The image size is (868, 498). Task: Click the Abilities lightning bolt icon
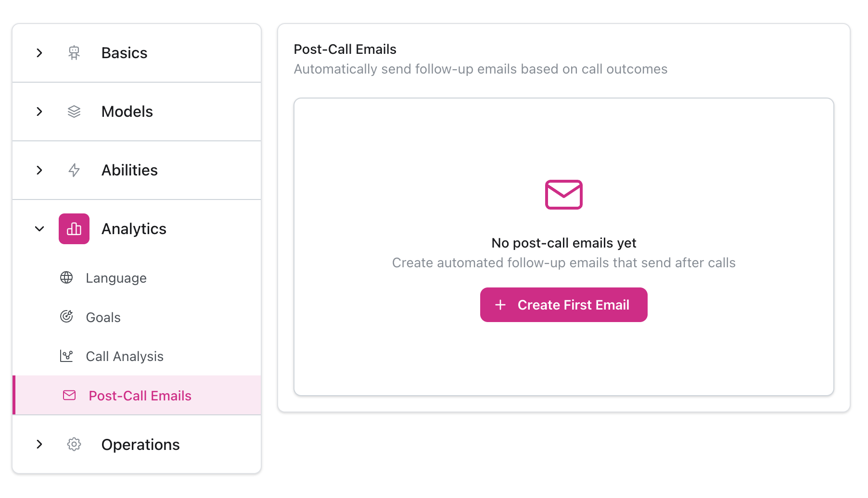[74, 170]
